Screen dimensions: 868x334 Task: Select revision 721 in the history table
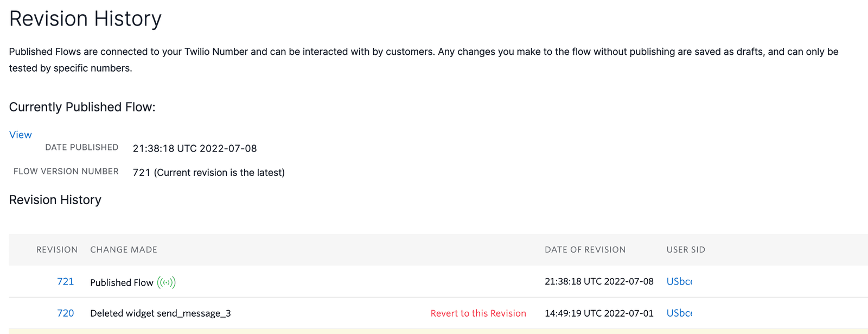coord(66,281)
